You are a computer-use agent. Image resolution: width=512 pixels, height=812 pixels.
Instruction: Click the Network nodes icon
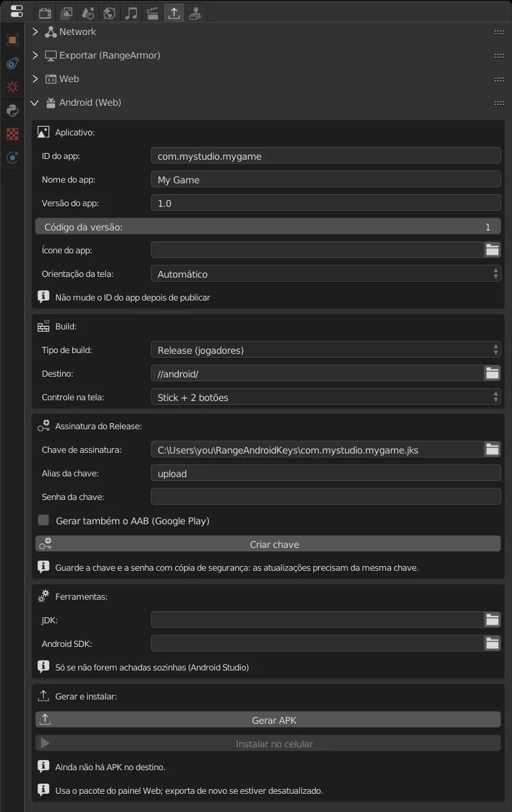click(x=51, y=32)
